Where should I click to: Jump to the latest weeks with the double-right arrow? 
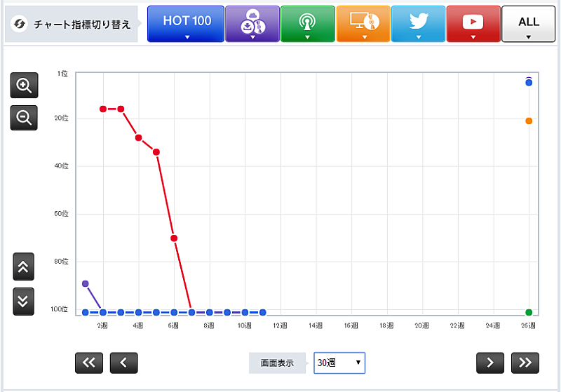click(525, 363)
